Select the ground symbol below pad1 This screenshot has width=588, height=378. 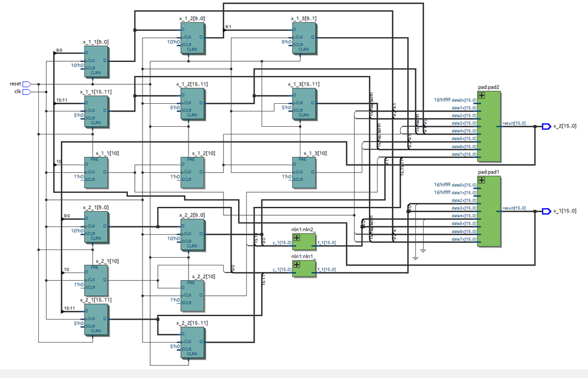coord(415,257)
